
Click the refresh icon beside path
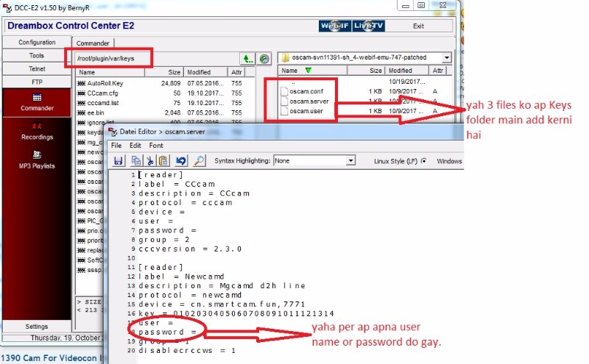click(264, 58)
